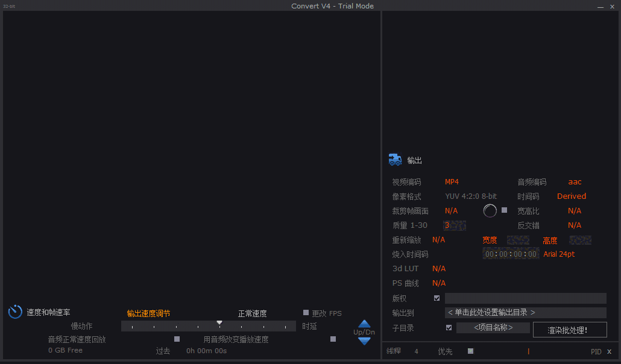Viewport: 621px width, 364px height.
Task: Click the orange priority marker in status bar
Action: 528,351
